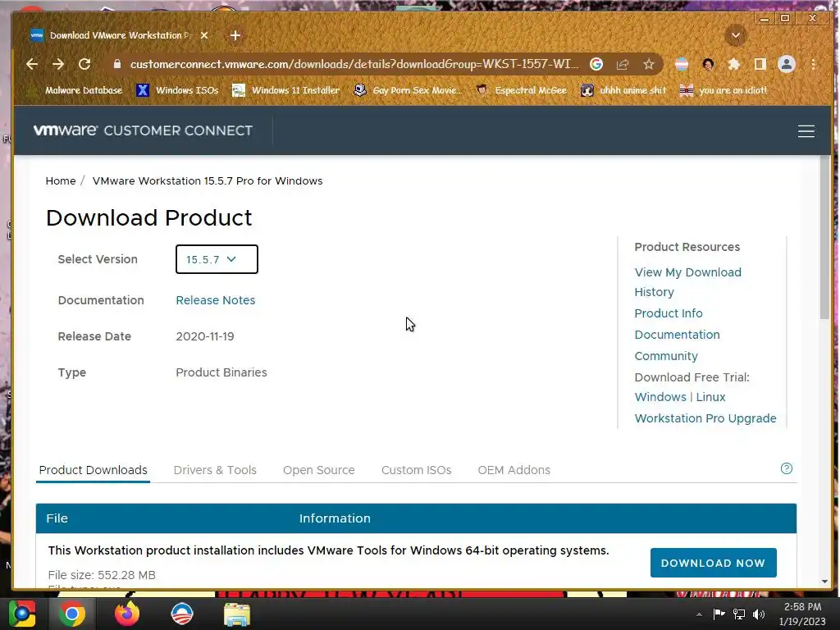840x630 pixels.
Task: Click the Windows Start button
Action: [x=22, y=614]
